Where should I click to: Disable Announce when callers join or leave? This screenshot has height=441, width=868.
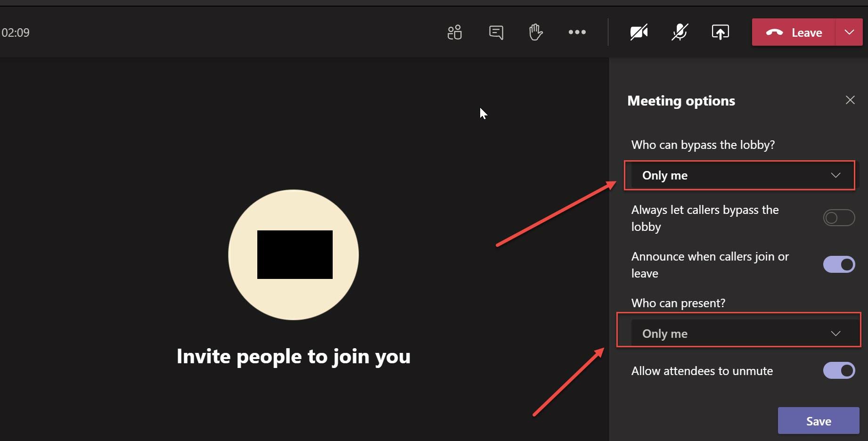(839, 264)
